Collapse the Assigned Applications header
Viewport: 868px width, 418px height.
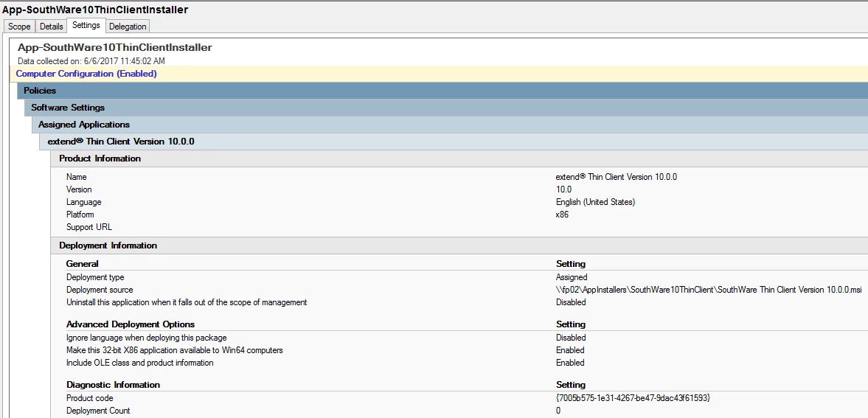pos(450,125)
